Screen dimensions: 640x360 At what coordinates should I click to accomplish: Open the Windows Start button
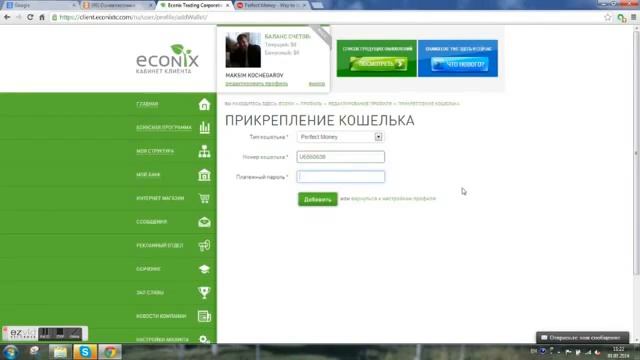[11, 352]
